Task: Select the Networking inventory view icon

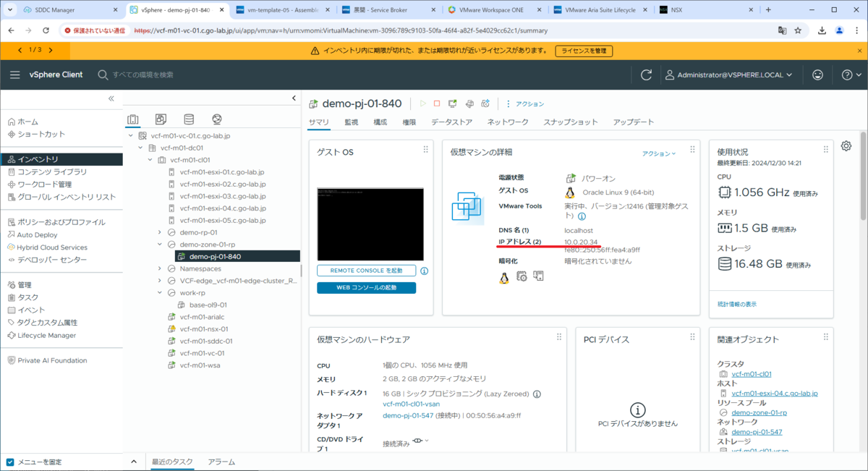Action: point(217,119)
